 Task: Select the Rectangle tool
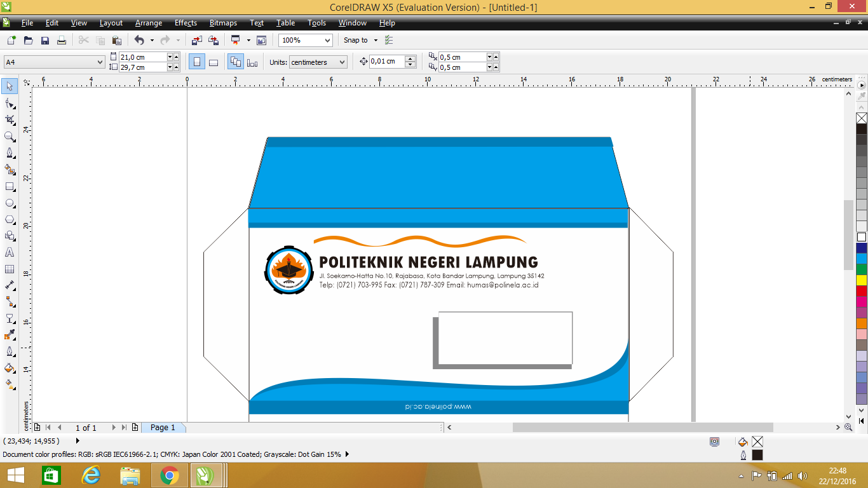[10, 186]
